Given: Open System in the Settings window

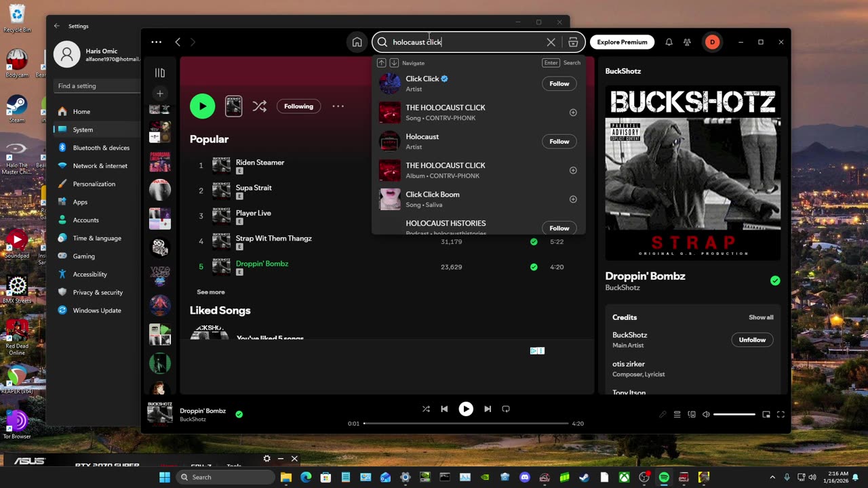Looking at the screenshot, I should click(x=96, y=129).
